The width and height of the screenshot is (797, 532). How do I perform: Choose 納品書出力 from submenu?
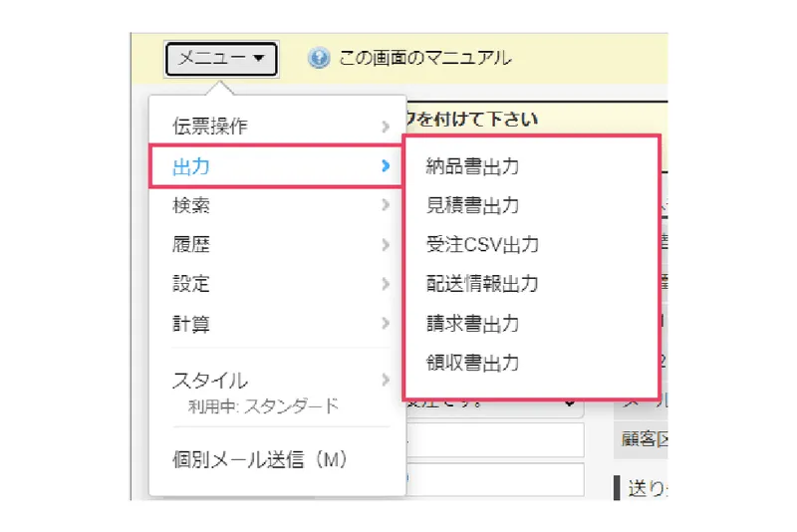click(x=472, y=166)
